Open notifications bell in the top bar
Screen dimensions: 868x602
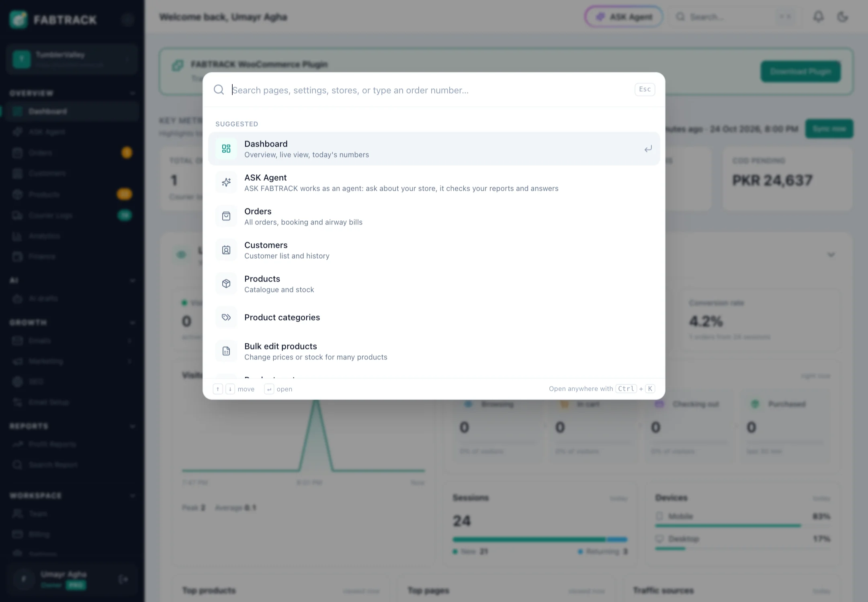819,17
